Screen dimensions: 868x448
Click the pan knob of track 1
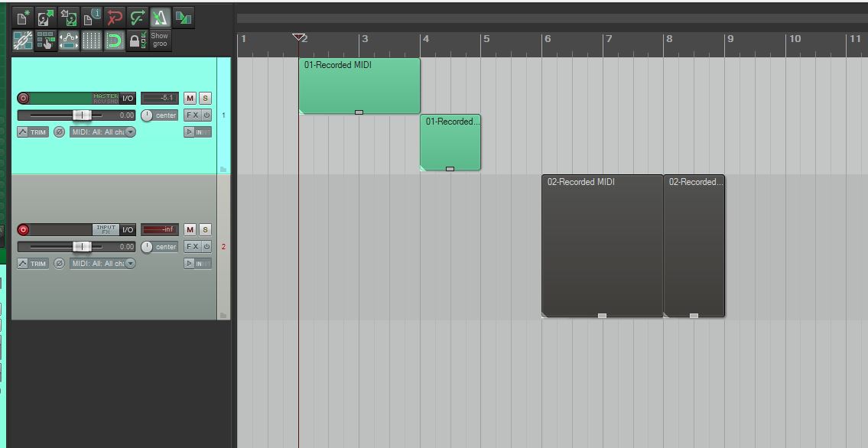(147, 115)
